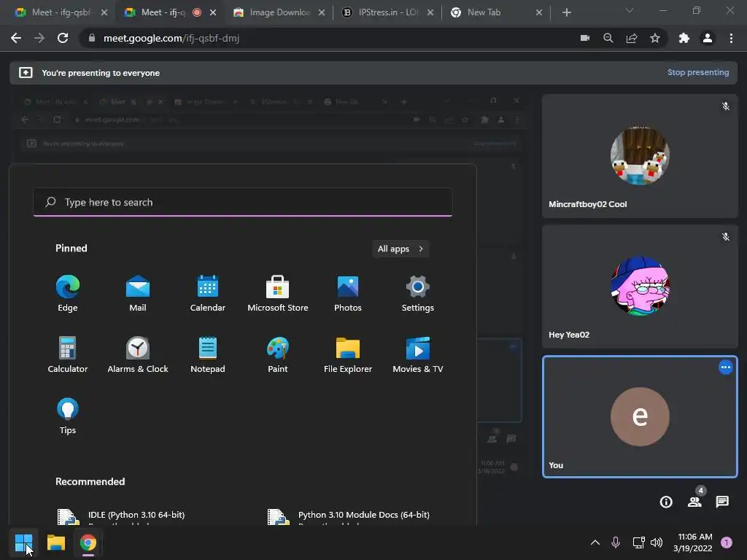Image resolution: width=747 pixels, height=560 pixels.
Task: Open network display icon in system tray
Action: (x=638, y=542)
